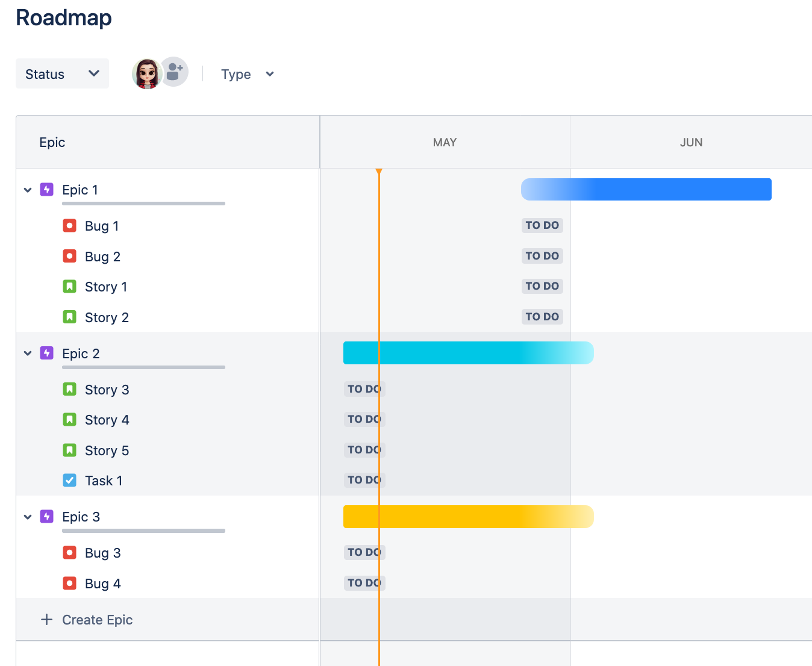Open the Status filter dropdown
The image size is (812, 666).
pyautogui.click(x=62, y=73)
